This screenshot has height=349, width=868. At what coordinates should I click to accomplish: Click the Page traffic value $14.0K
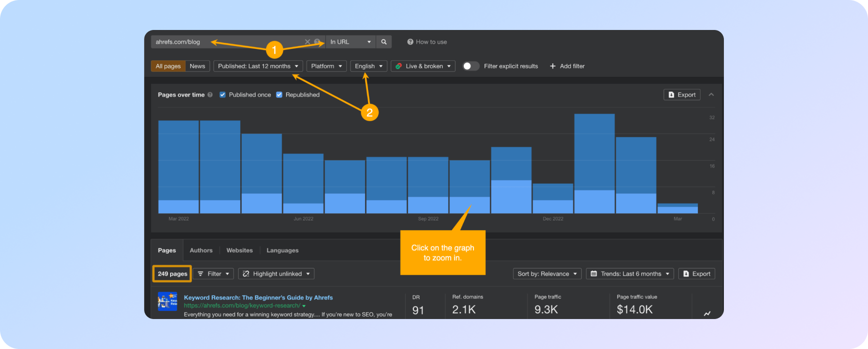(634, 310)
